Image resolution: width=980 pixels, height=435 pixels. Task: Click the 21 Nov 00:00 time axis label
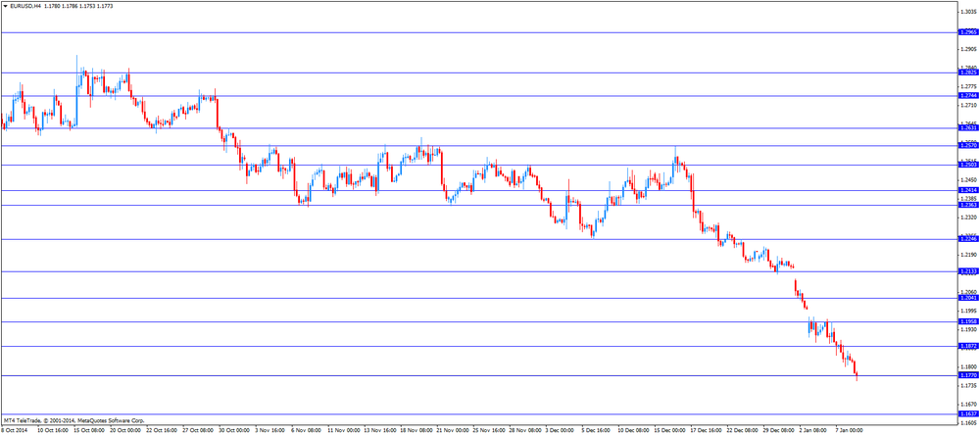coord(453,431)
